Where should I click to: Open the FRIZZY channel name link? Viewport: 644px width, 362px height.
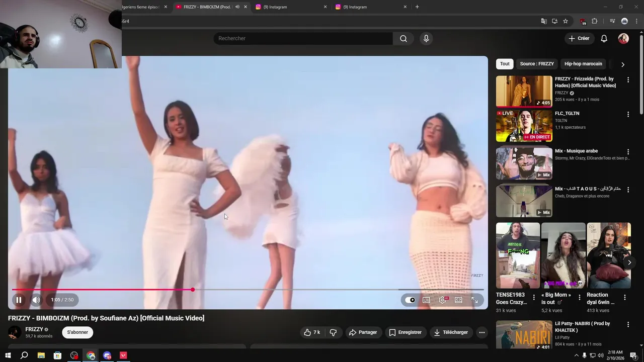pos(34,329)
